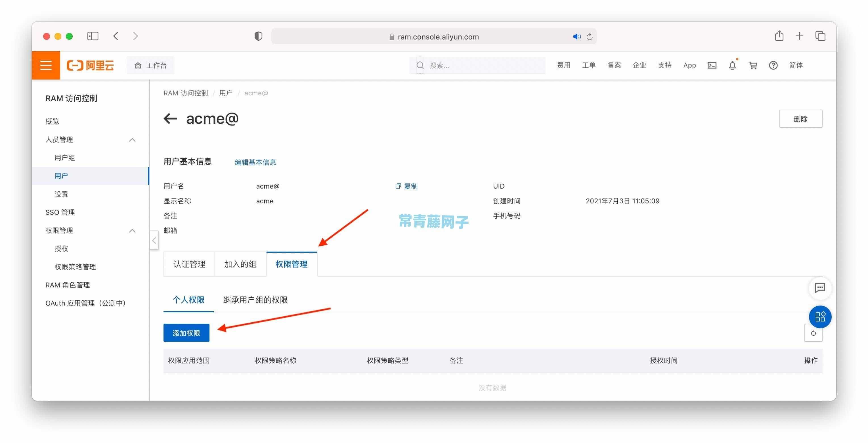Open the 备案 top menu
Screen dimensions: 868x443
(x=614, y=65)
